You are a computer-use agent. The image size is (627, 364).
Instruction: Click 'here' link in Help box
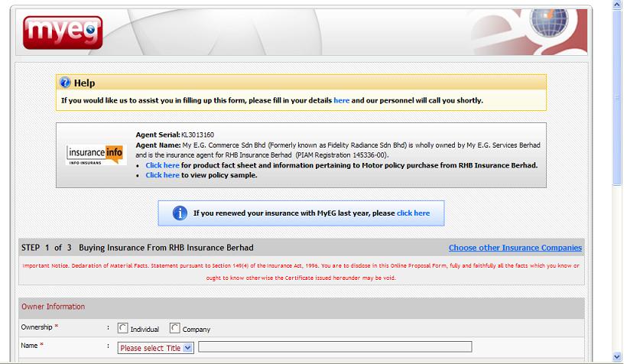click(x=342, y=100)
